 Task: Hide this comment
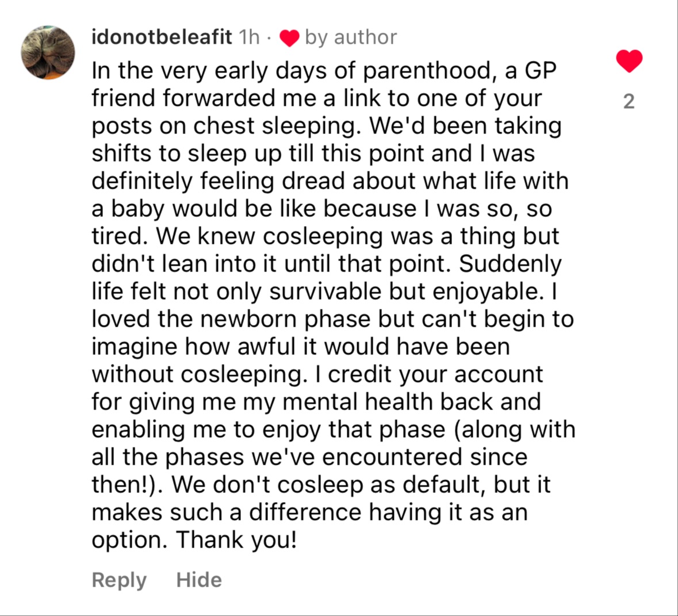point(199,580)
